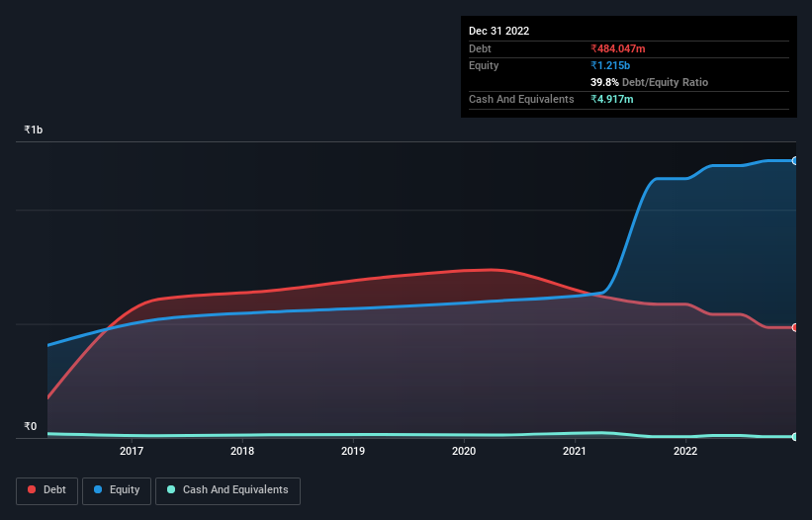Toggle the Equity series legend button
The width and height of the screenshot is (812, 520).
tap(117, 490)
